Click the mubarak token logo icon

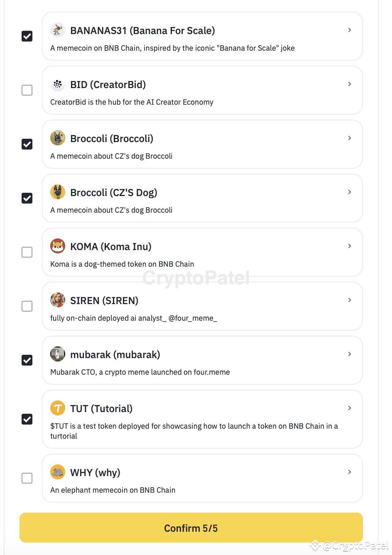click(58, 354)
